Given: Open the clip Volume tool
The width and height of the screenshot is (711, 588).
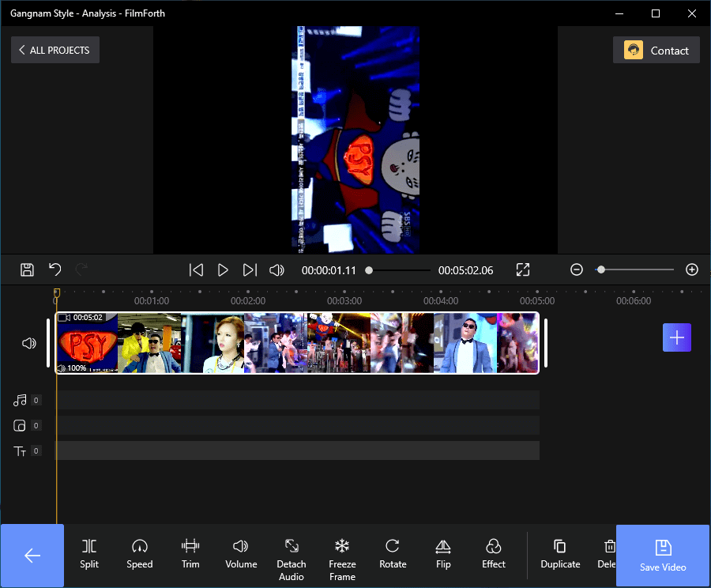Looking at the screenshot, I should [x=241, y=554].
